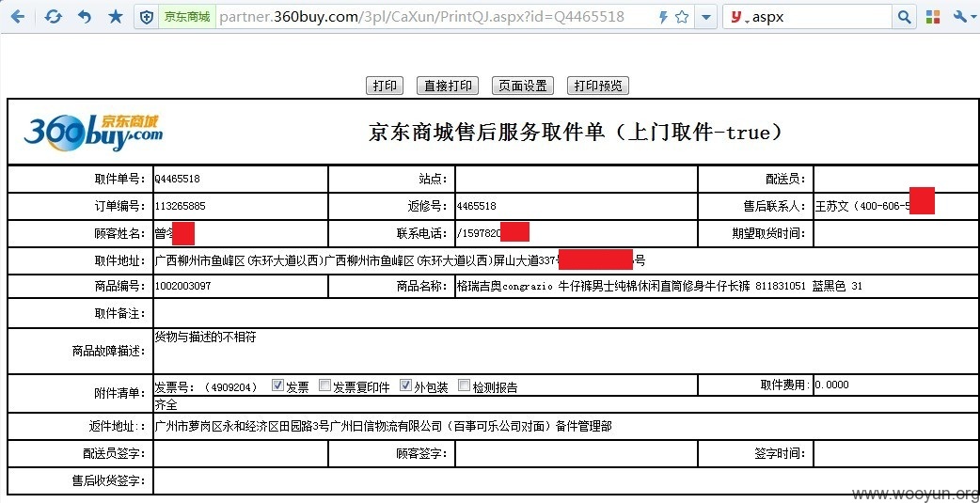The width and height of the screenshot is (980, 503).
Task: Click the 附件清单 label
Action: coord(120,394)
